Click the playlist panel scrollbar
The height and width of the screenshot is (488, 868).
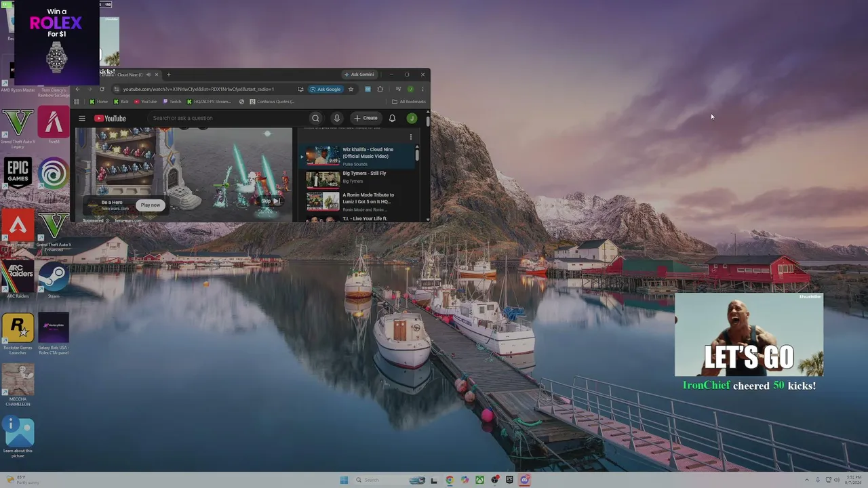click(417, 155)
